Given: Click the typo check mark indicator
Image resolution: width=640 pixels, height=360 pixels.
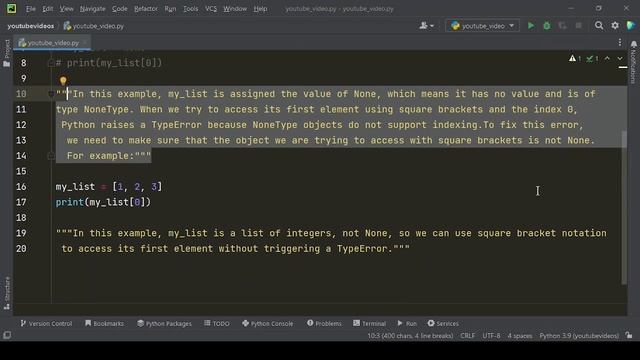Looking at the screenshot, I should coord(592,59).
